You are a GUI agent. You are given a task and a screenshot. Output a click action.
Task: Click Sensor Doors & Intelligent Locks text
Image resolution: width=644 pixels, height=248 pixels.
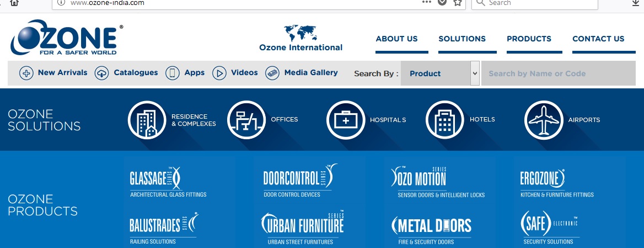(441, 195)
